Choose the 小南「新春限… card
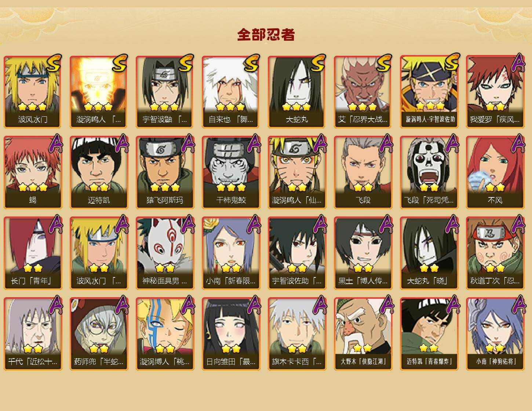This screenshot has width=532, height=411. pyautogui.click(x=231, y=253)
